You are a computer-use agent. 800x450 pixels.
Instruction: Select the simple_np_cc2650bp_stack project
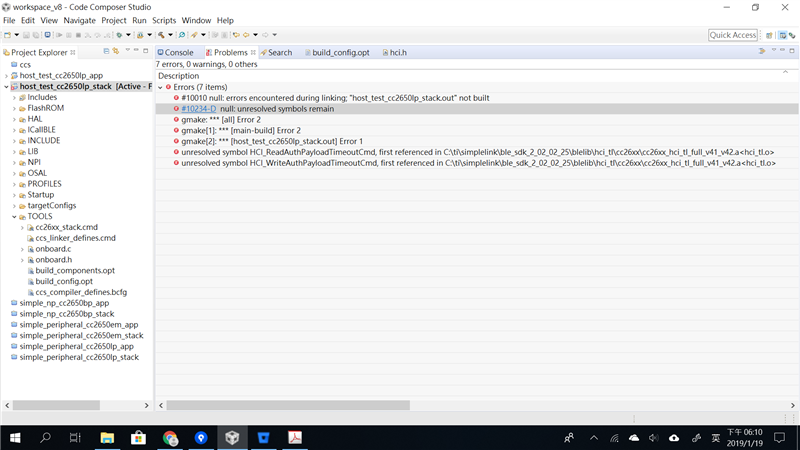(x=66, y=314)
